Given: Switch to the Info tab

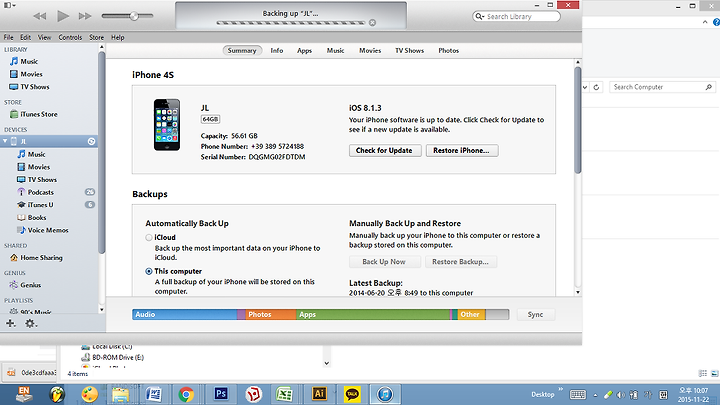Looking at the screenshot, I should pyautogui.click(x=277, y=51).
